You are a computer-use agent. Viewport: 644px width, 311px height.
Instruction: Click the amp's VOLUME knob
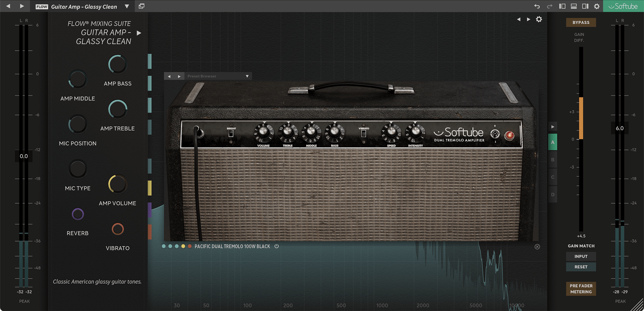click(x=264, y=132)
